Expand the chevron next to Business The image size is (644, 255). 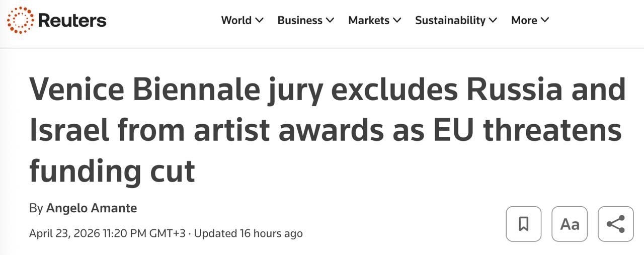[x=330, y=21]
